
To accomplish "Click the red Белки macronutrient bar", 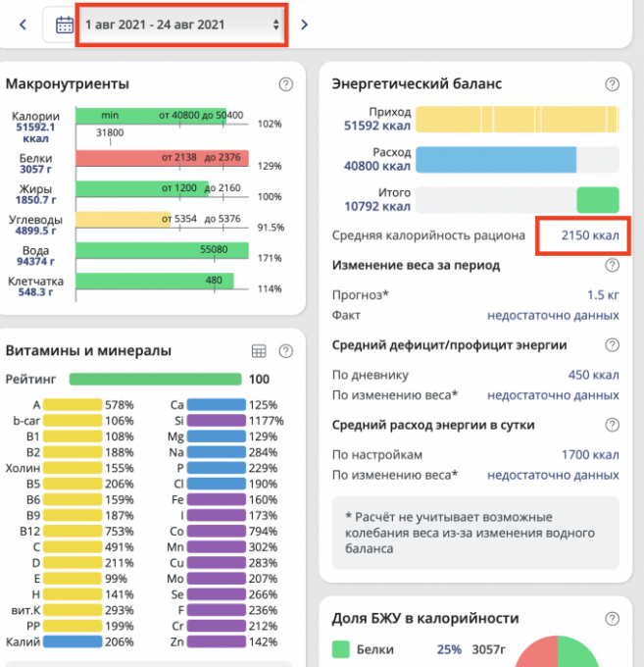I will (x=162, y=159).
